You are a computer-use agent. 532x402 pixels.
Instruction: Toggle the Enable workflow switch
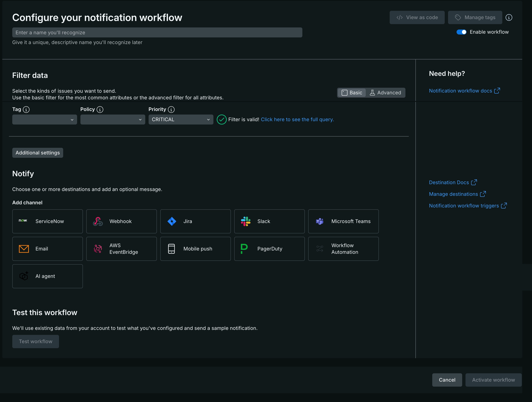point(461,32)
